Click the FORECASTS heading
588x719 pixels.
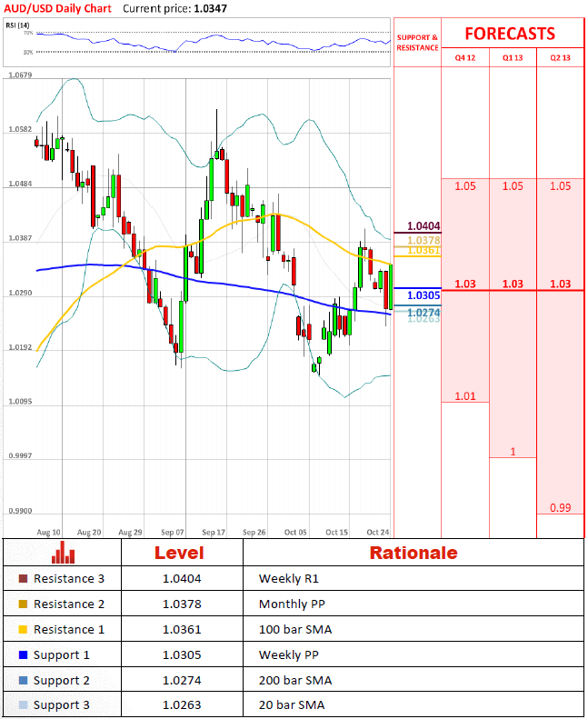tap(510, 34)
